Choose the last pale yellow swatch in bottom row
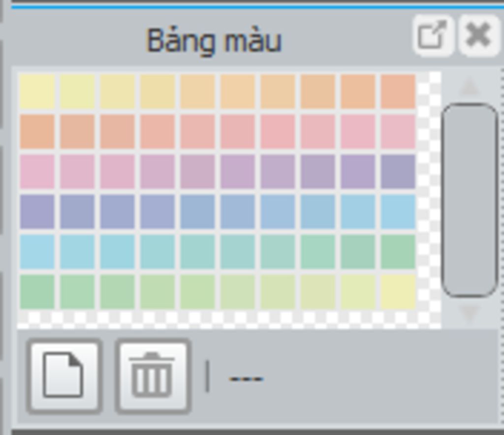Viewport: 504px width, 435px height. pos(398,292)
